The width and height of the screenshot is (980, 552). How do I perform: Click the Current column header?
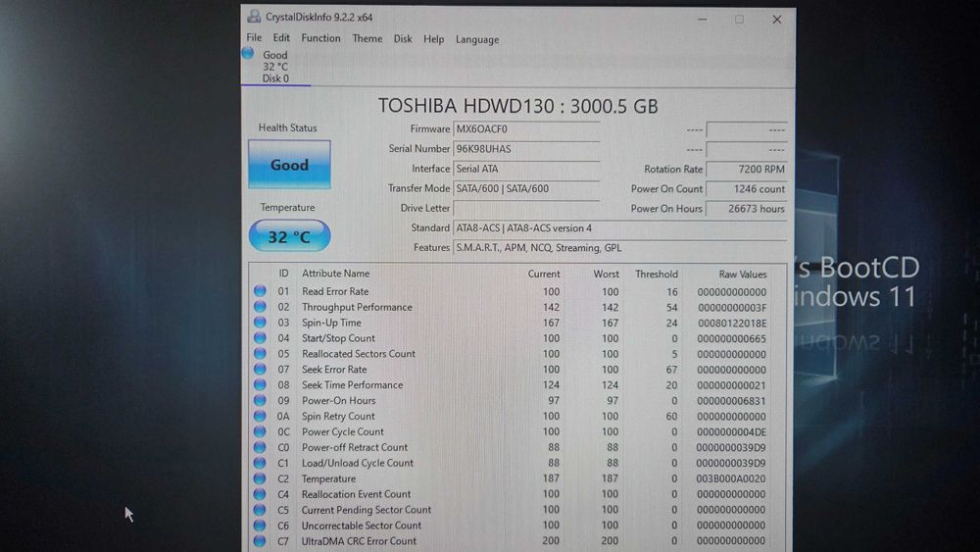(544, 274)
